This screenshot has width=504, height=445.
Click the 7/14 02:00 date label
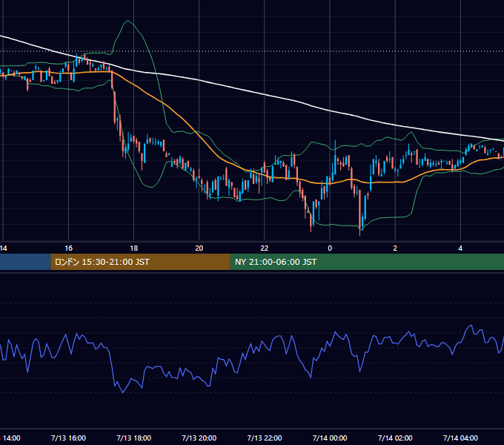(x=395, y=438)
